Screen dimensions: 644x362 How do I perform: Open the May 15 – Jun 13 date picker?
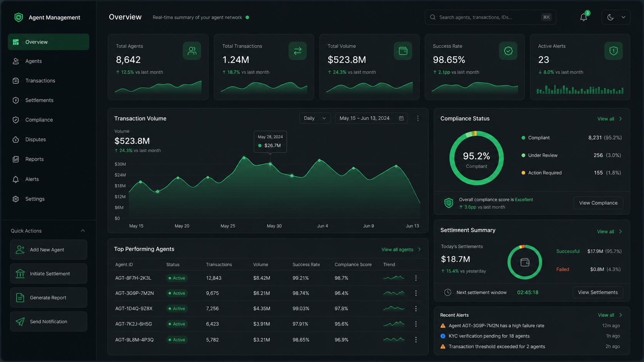pos(372,118)
